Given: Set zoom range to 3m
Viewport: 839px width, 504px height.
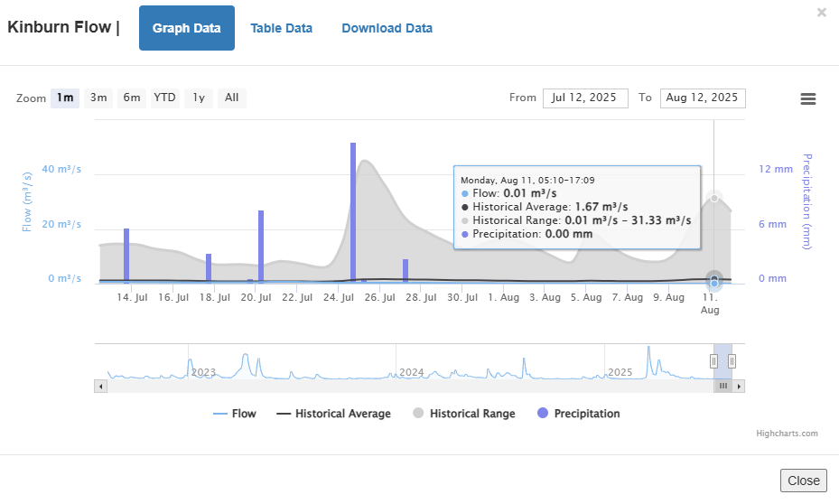Looking at the screenshot, I should coord(98,98).
